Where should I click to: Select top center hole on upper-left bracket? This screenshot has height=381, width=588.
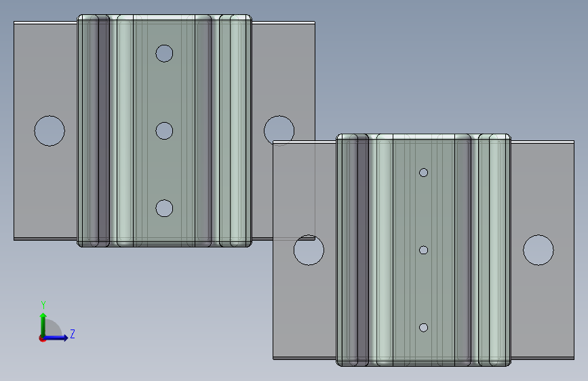(164, 54)
